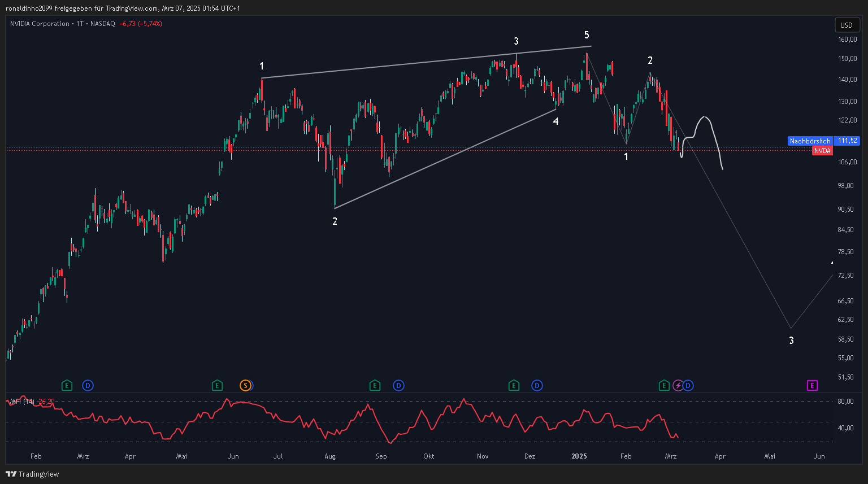Click the earnings E marker in late May 2024
The height and width of the screenshot is (484, 868).
pyautogui.click(x=217, y=386)
